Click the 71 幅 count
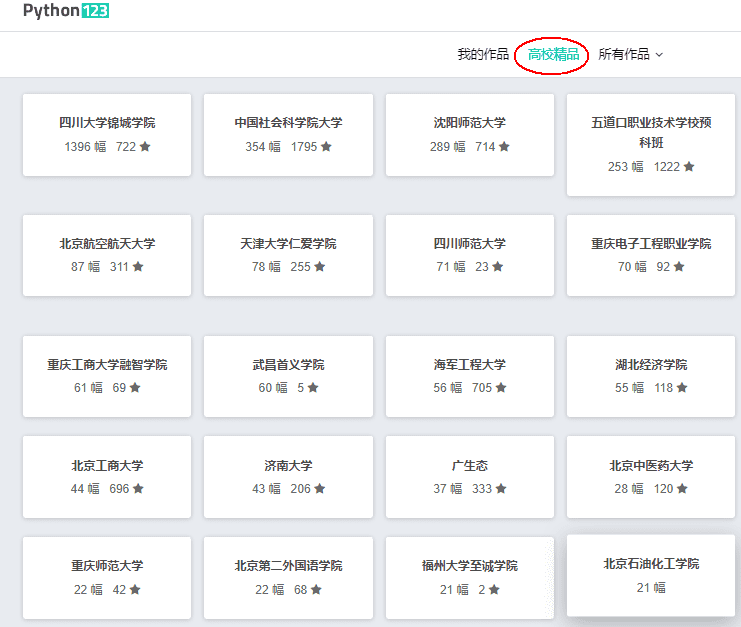This screenshot has height=627, width=741. click(451, 267)
